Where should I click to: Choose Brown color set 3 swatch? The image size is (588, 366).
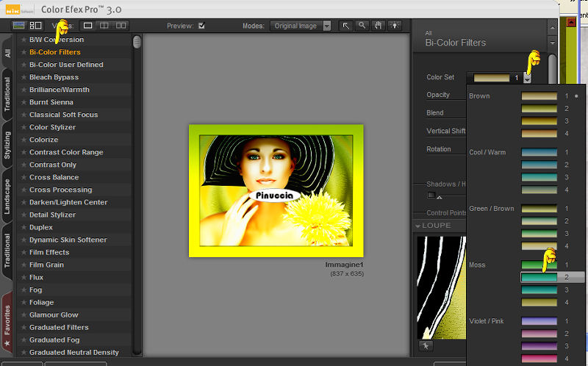[539, 121]
